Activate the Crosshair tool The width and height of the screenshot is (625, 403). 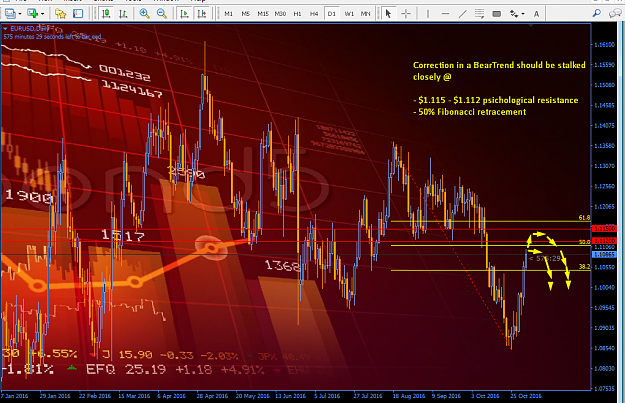coord(406,14)
